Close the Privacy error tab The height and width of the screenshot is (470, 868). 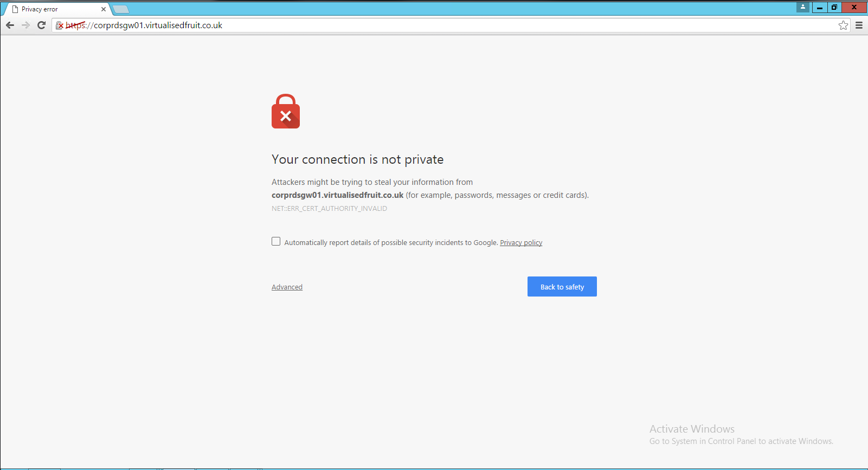tap(104, 9)
